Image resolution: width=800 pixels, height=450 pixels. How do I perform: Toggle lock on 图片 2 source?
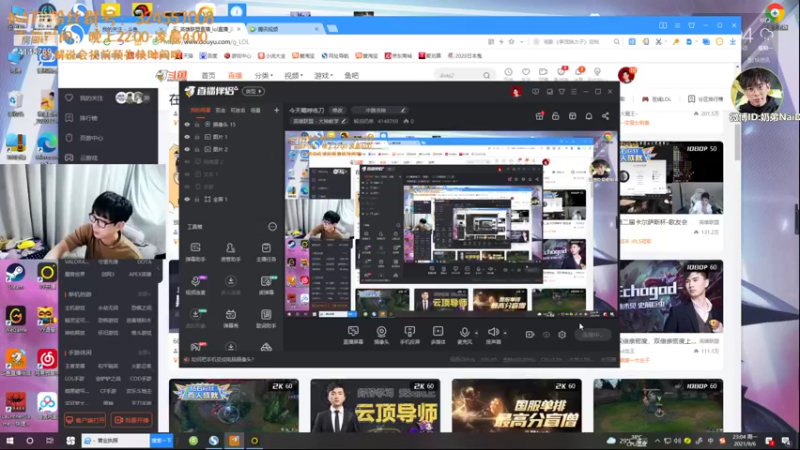point(197,149)
